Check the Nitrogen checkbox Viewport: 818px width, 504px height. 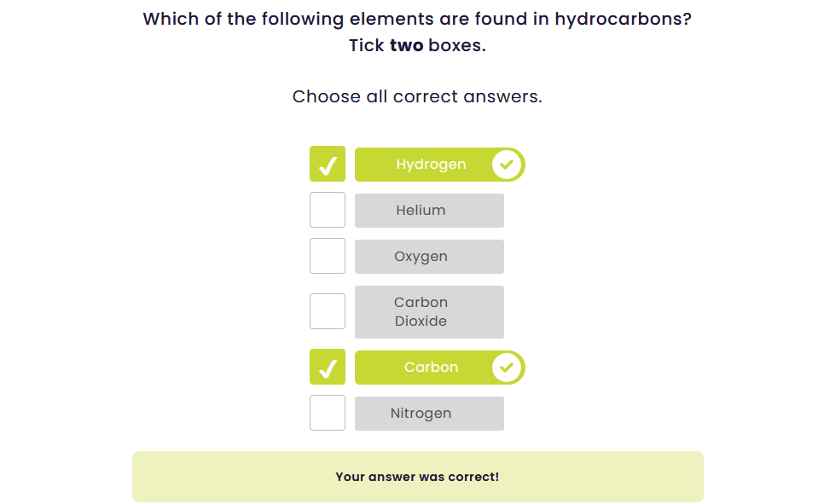pyautogui.click(x=328, y=413)
